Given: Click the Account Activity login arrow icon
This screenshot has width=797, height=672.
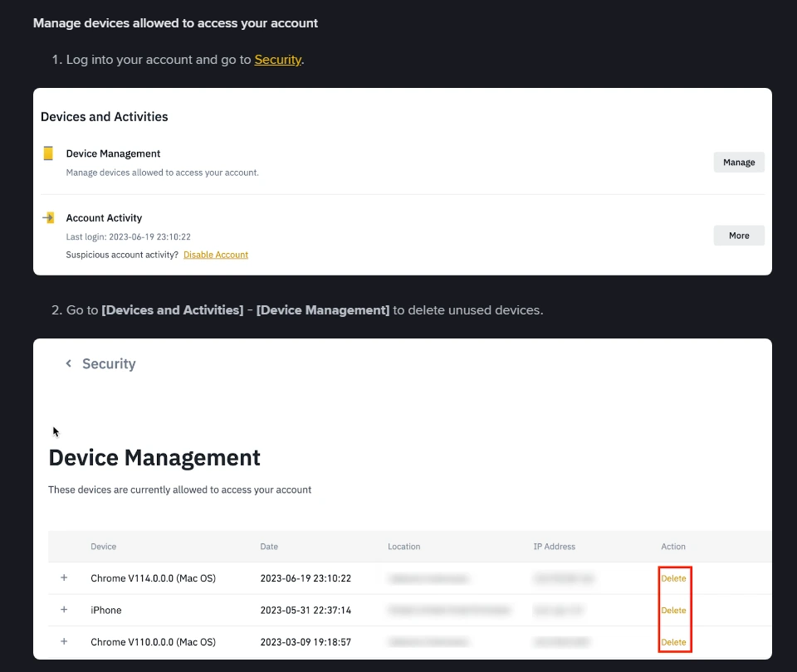Looking at the screenshot, I should 48,218.
